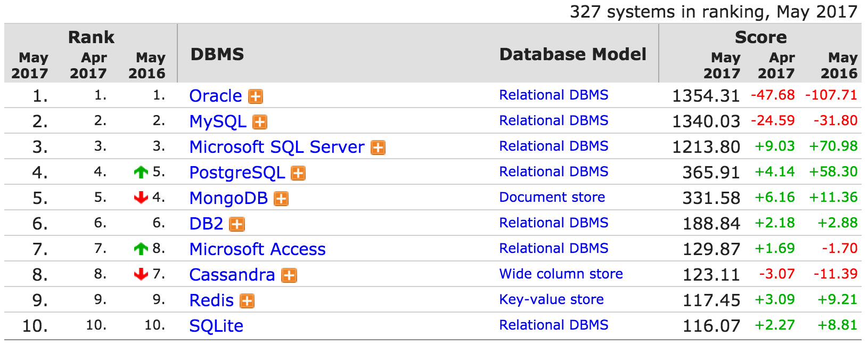Viewport: 868px width, 344px height.
Task: Open the DB2 link
Action: coord(207,224)
